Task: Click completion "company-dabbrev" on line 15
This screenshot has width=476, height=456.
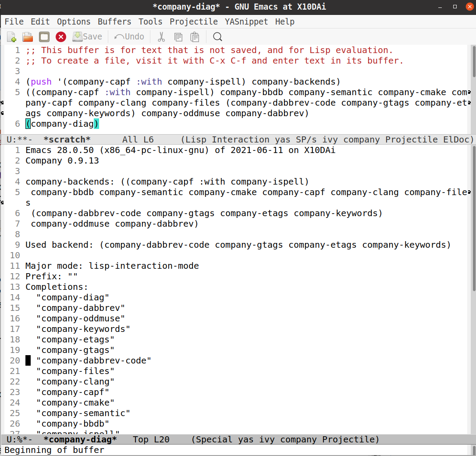Action: pos(81,308)
